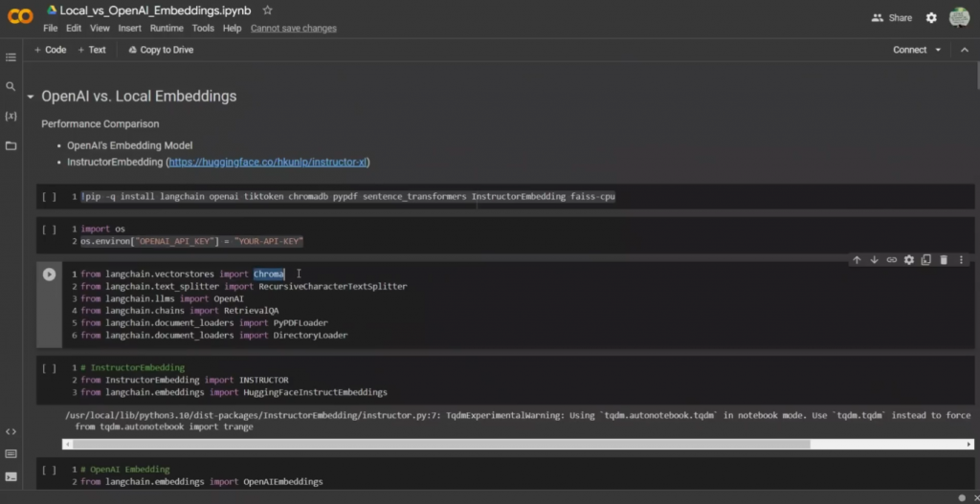Open the File menu
The width and height of the screenshot is (980, 504).
(x=50, y=28)
